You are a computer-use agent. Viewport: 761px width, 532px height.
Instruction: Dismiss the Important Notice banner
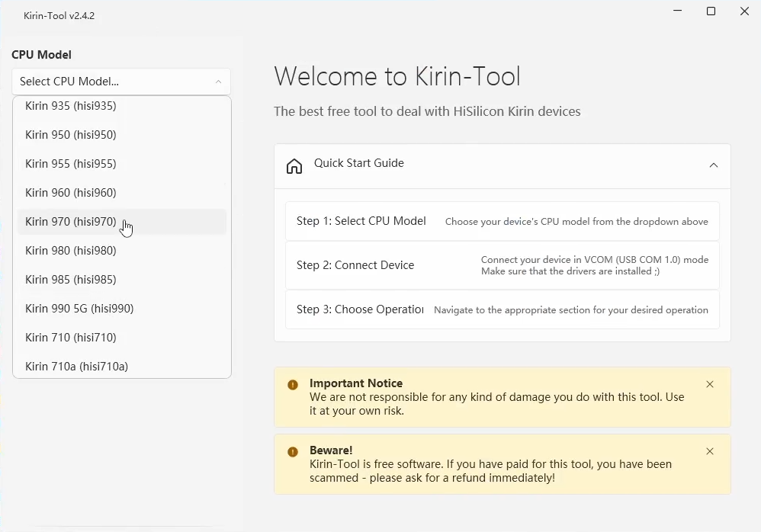click(x=710, y=384)
